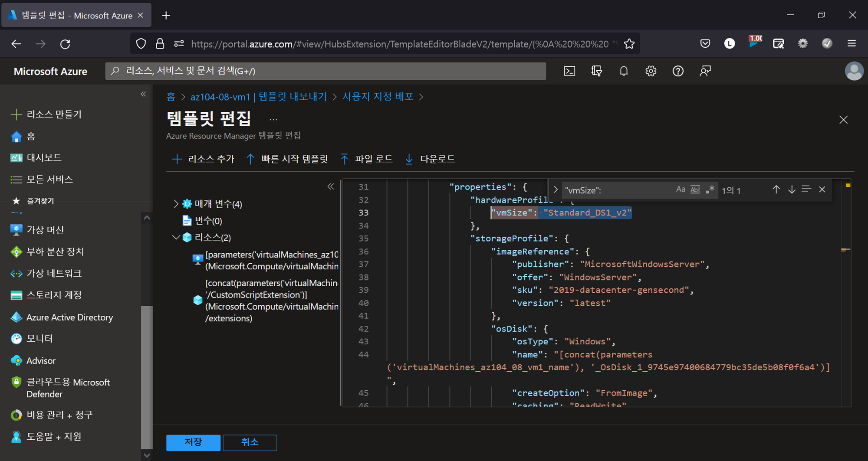Reload the page with the refresh icon

[65, 44]
